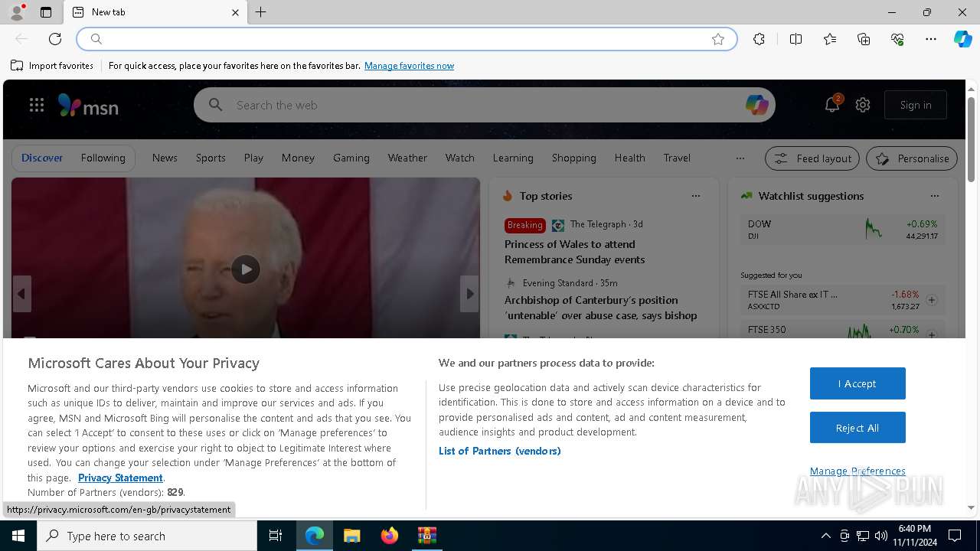
Task: Open the Collections panel
Action: coord(864,39)
